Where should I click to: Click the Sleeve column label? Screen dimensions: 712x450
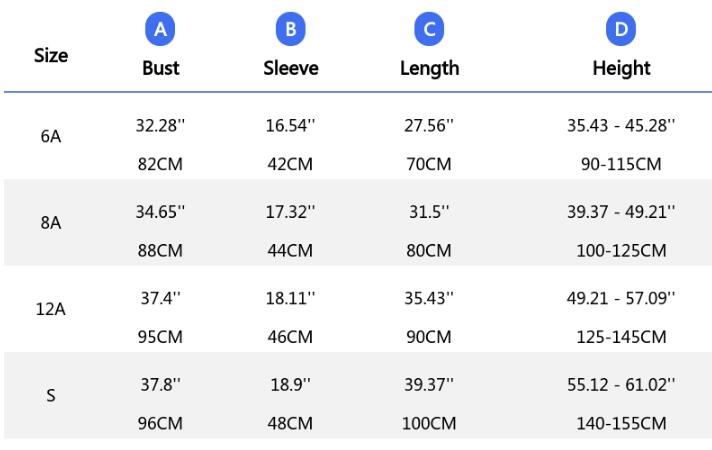(x=291, y=68)
